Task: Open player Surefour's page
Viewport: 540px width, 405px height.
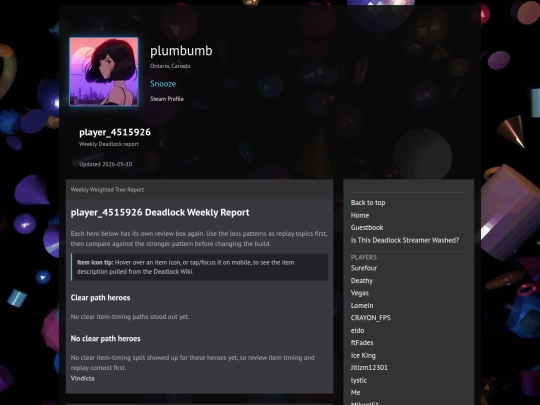Action: pos(364,268)
